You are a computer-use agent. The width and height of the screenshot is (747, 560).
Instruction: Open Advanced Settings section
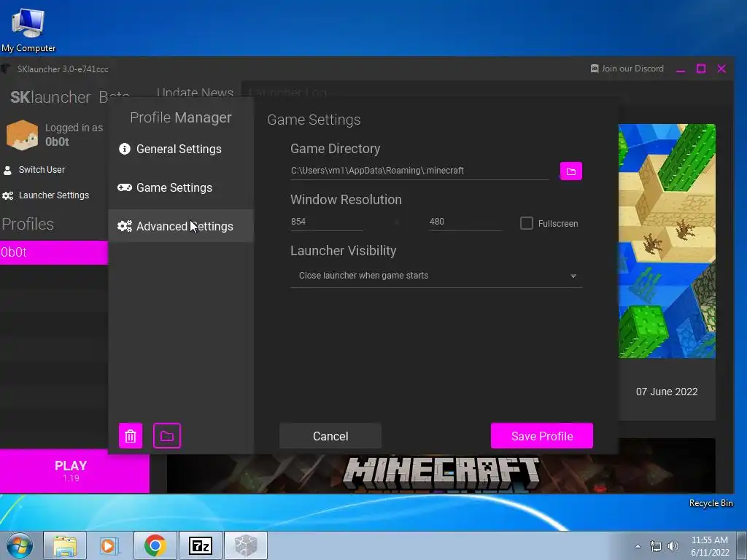pyautogui.click(x=181, y=226)
